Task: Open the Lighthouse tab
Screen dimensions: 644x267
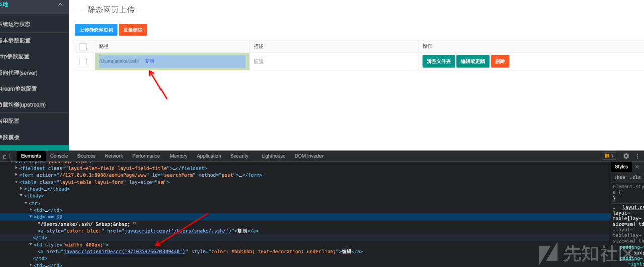Action: [273, 156]
